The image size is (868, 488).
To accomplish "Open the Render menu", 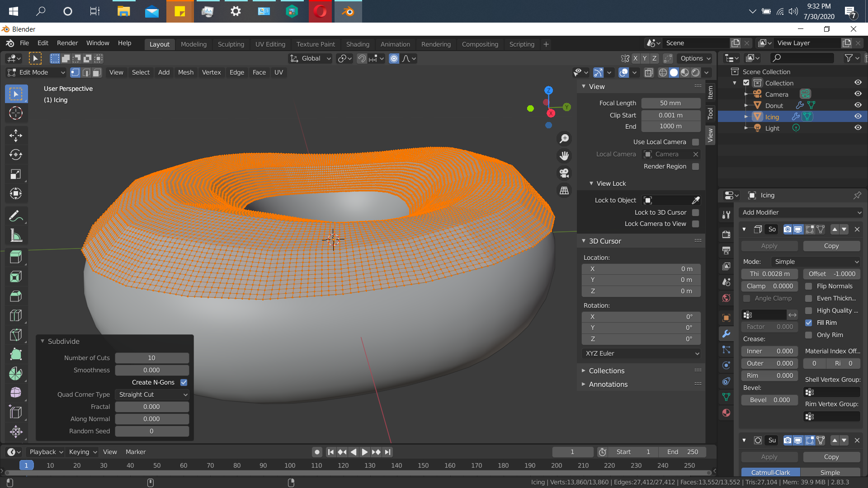I will [x=67, y=43].
